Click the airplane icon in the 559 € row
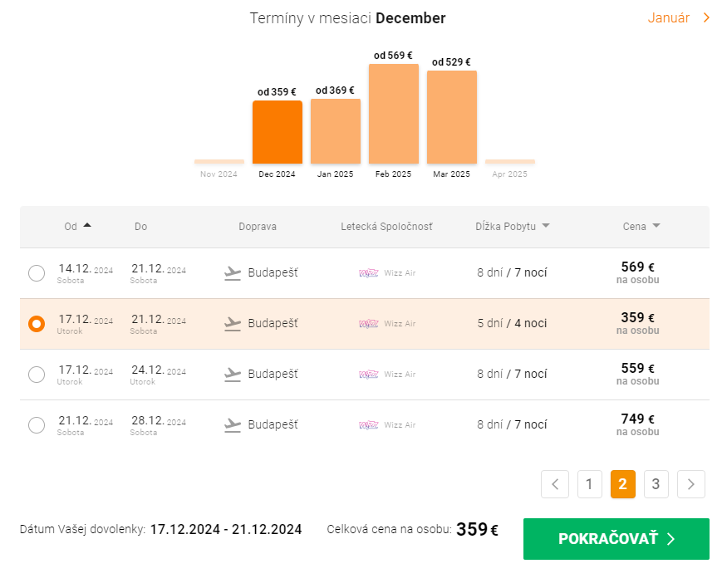 pyautogui.click(x=233, y=375)
